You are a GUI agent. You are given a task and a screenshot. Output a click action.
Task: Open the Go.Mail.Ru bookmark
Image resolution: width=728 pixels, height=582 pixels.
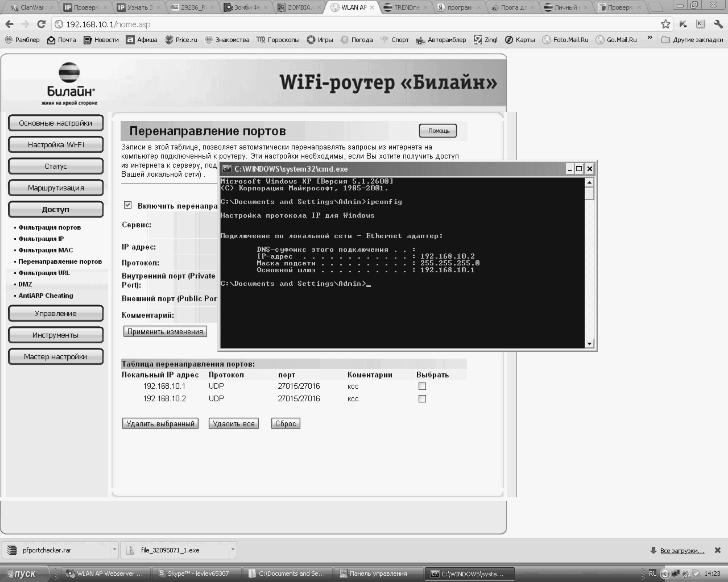click(616, 40)
